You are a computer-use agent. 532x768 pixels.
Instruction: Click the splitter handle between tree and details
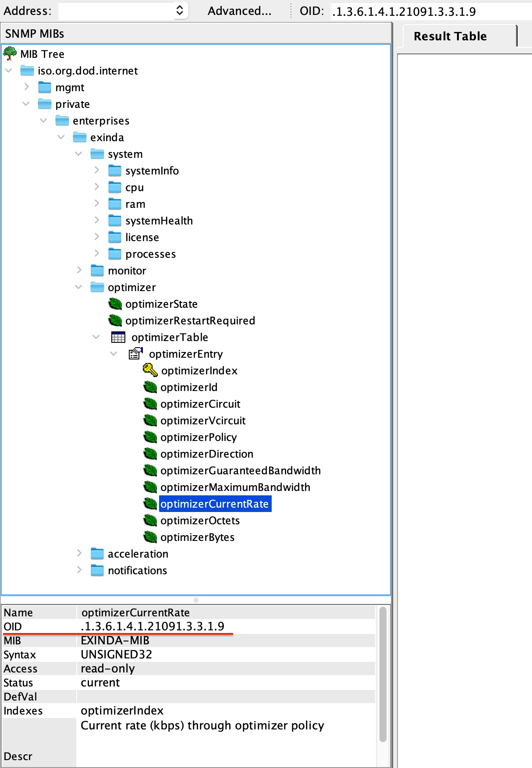pos(196,600)
